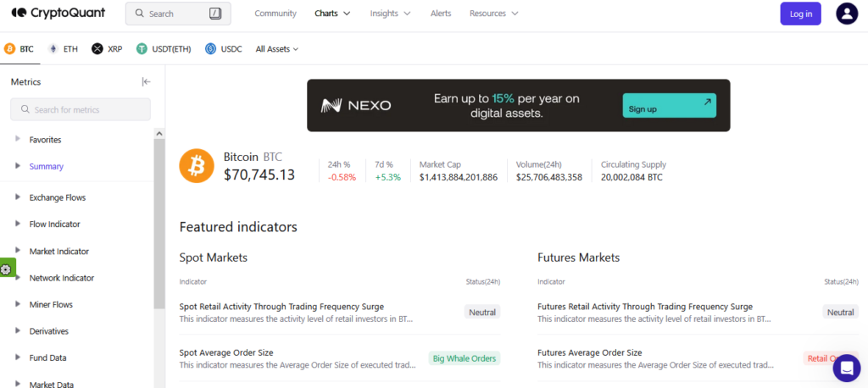Viewport: 868px width, 388px height.
Task: Open the All Assets dropdown
Action: tap(276, 49)
